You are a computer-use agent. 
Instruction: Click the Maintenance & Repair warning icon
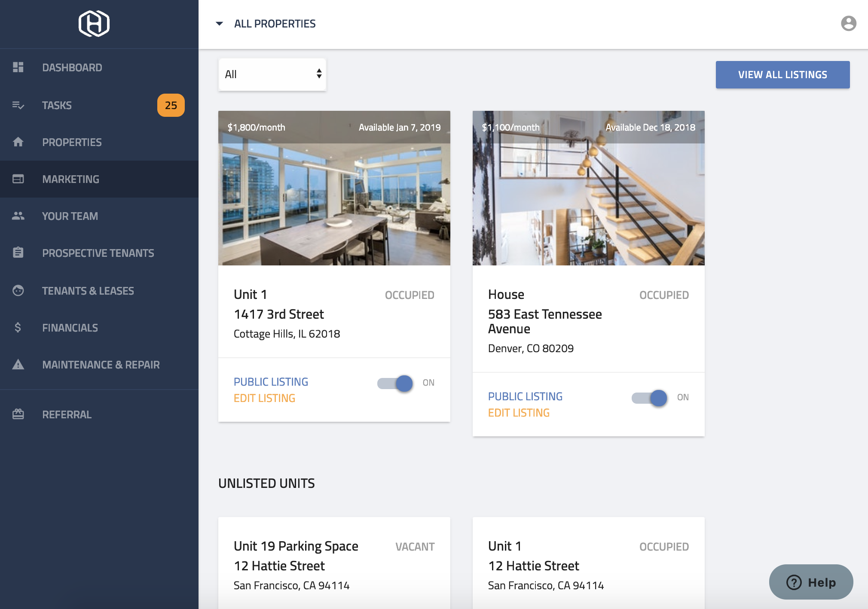coord(18,365)
